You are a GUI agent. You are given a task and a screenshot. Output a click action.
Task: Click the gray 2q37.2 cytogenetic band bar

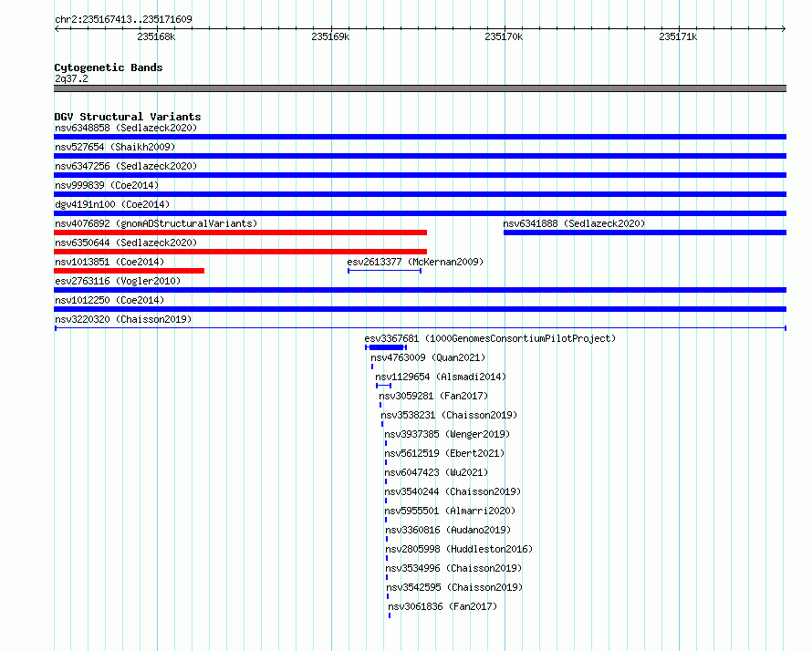[420, 88]
